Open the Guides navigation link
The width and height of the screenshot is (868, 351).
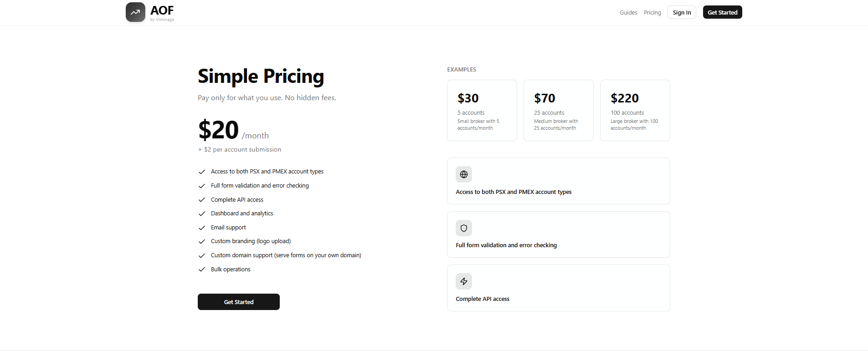tap(628, 13)
